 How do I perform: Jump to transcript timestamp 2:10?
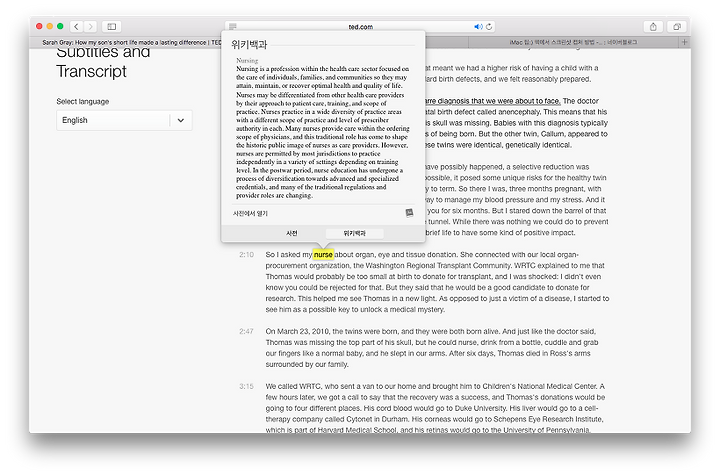click(x=246, y=254)
